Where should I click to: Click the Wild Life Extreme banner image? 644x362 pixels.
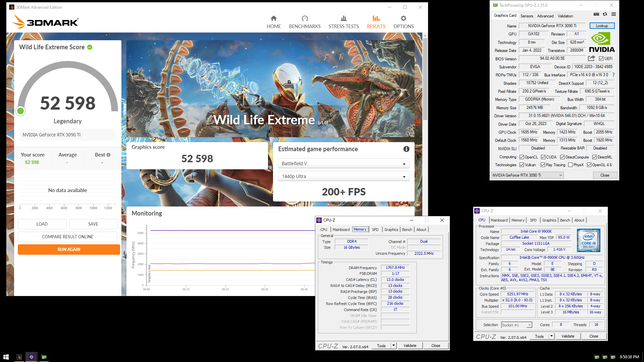tap(270, 89)
